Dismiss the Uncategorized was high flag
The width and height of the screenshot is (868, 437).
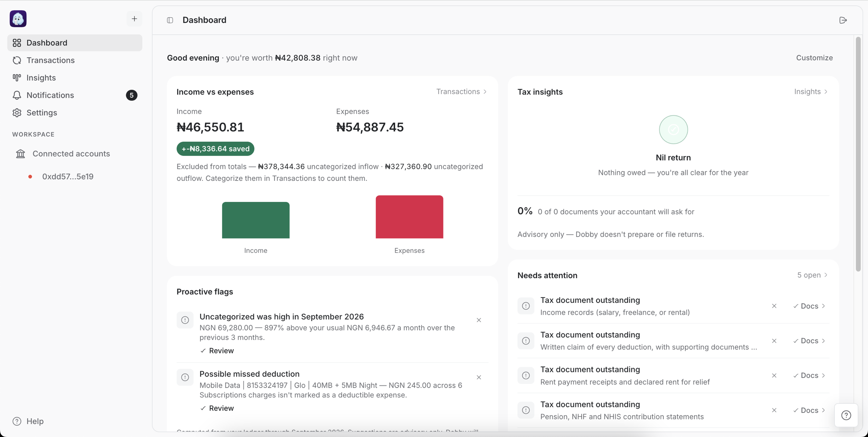tap(479, 320)
